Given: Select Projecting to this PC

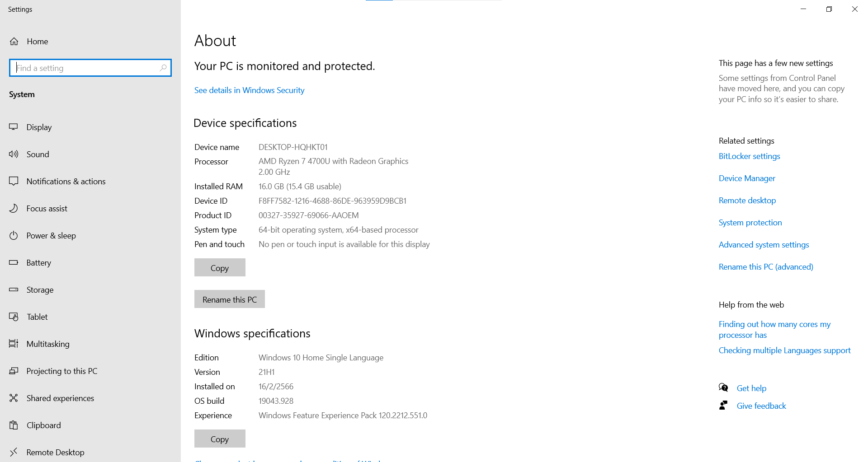Looking at the screenshot, I should point(61,371).
